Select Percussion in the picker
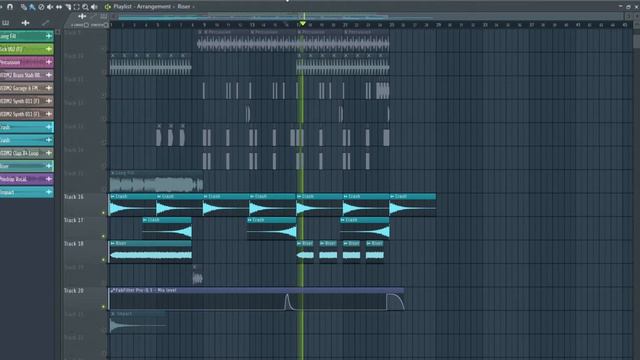 pos(27,62)
